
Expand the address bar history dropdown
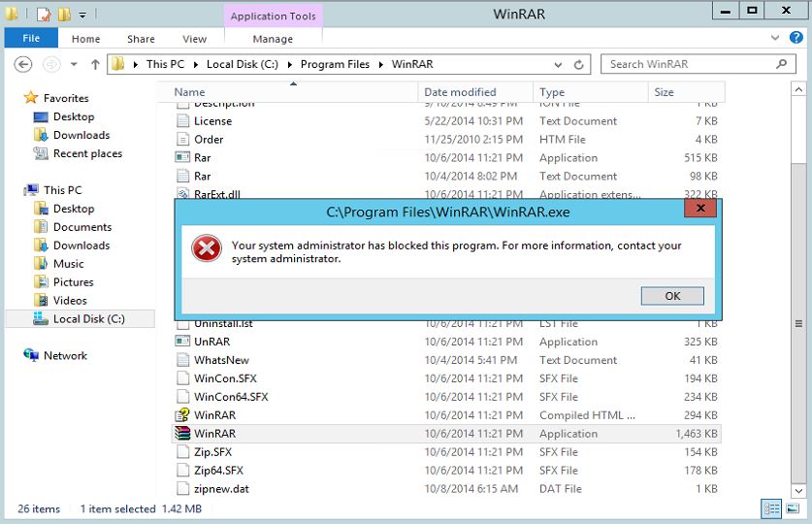(558, 65)
